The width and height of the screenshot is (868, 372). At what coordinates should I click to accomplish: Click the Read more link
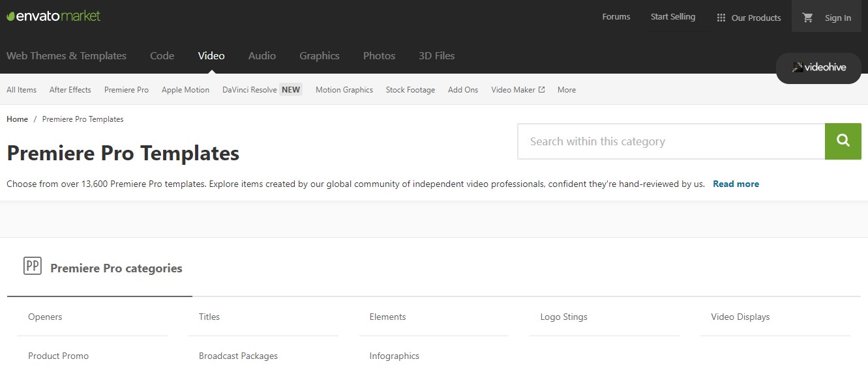tap(736, 184)
